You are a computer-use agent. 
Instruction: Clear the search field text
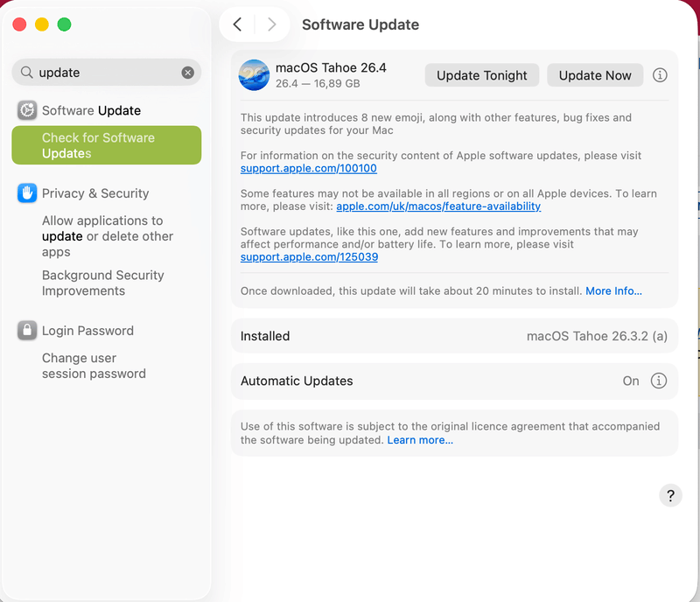pyautogui.click(x=187, y=73)
